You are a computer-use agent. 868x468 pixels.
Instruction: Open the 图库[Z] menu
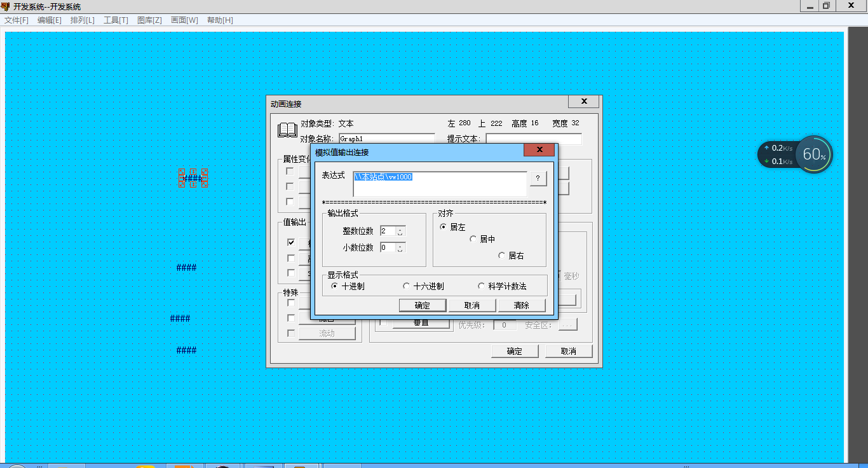click(x=149, y=20)
